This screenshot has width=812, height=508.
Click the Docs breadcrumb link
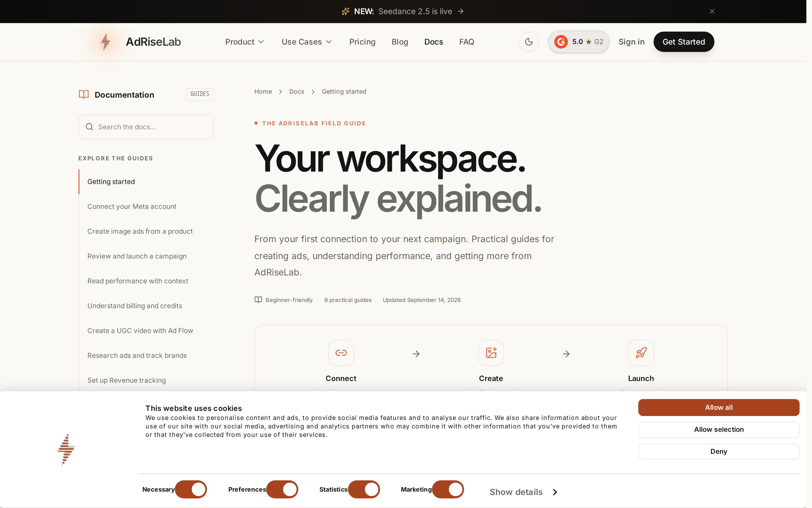pyautogui.click(x=297, y=91)
